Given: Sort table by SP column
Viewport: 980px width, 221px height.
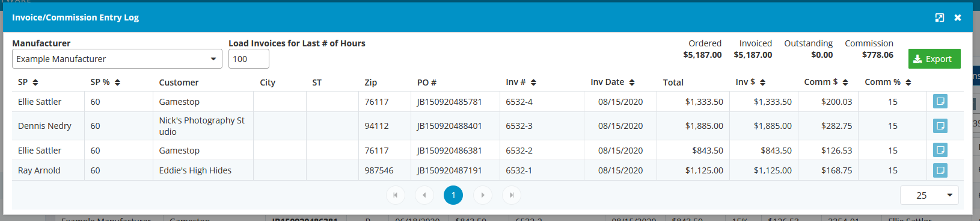Looking at the screenshot, I should [x=28, y=82].
